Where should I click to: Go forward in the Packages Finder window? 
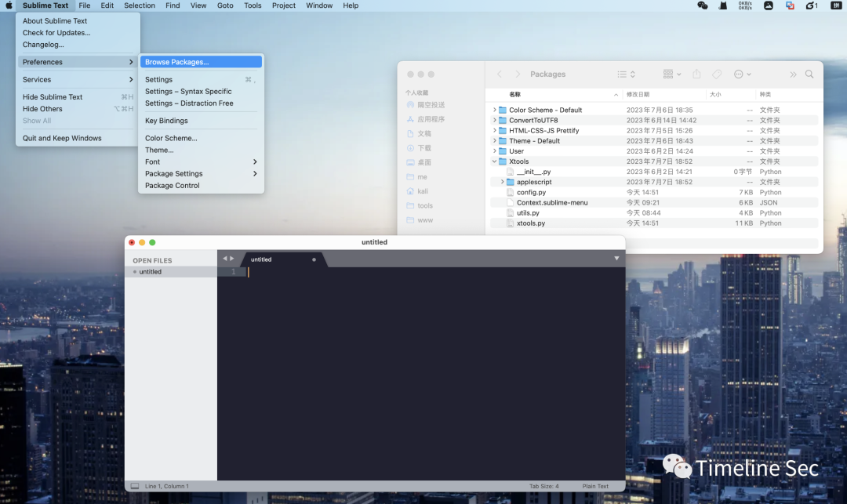[518, 74]
